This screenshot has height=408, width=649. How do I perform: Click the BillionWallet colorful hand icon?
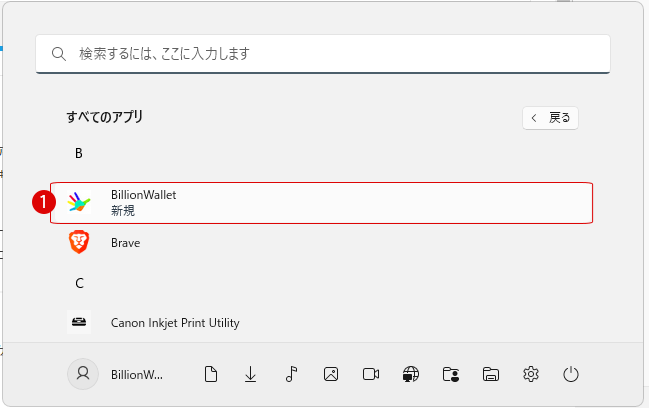tap(79, 202)
